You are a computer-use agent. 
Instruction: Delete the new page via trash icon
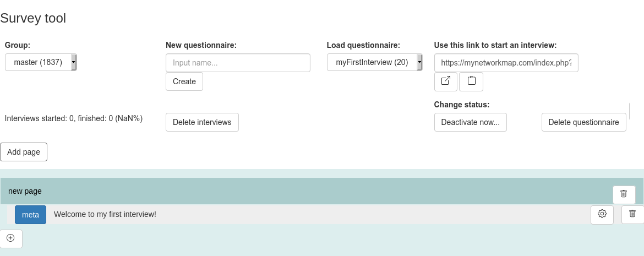click(x=624, y=194)
